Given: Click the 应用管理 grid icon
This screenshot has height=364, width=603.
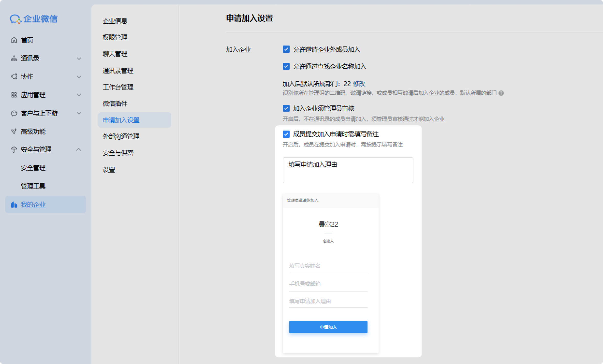Looking at the screenshot, I should 14,95.
